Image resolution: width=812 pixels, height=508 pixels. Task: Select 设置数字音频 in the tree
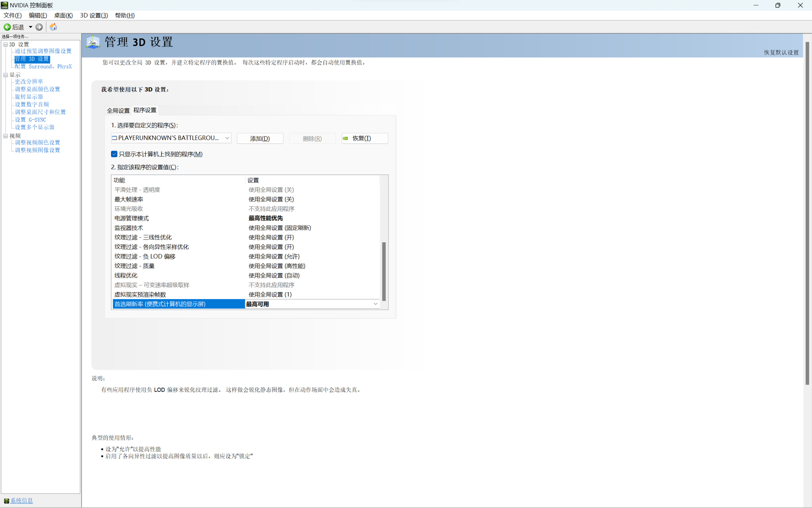pyautogui.click(x=32, y=104)
